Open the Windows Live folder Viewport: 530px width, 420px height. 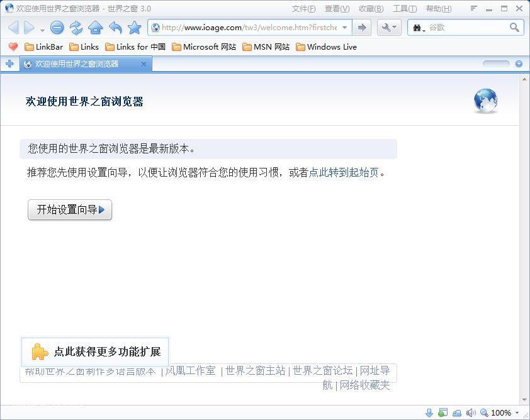point(326,47)
